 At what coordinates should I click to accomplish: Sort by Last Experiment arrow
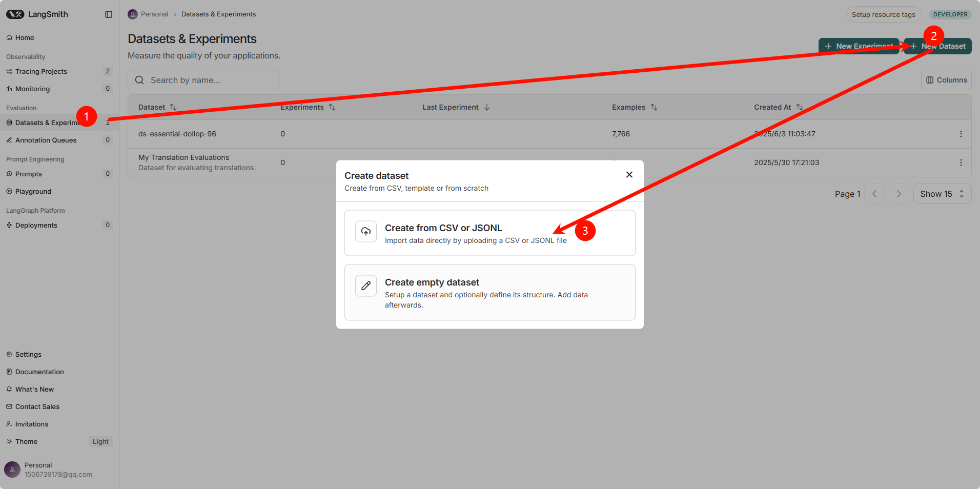pos(487,107)
